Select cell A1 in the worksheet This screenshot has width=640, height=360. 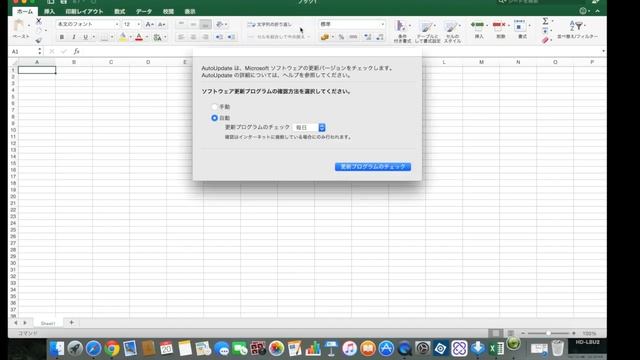(37, 70)
